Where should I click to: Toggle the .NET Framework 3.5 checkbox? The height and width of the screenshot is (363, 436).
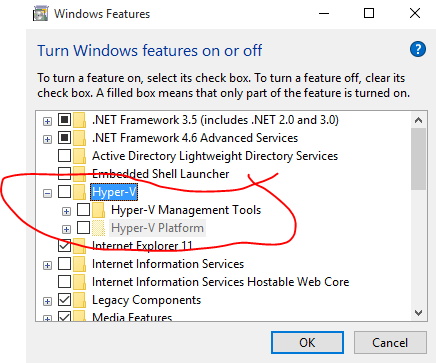(x=64, y=119)
